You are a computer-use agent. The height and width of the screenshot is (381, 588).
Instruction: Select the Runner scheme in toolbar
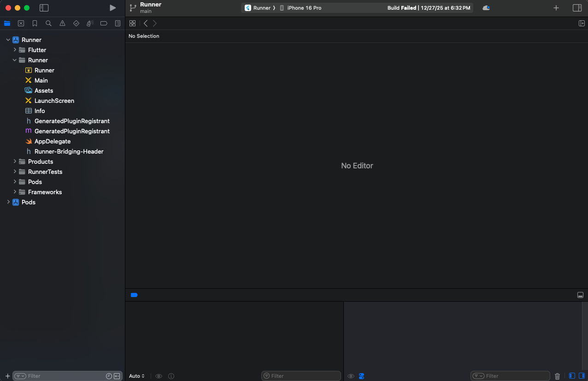[261, 8]
